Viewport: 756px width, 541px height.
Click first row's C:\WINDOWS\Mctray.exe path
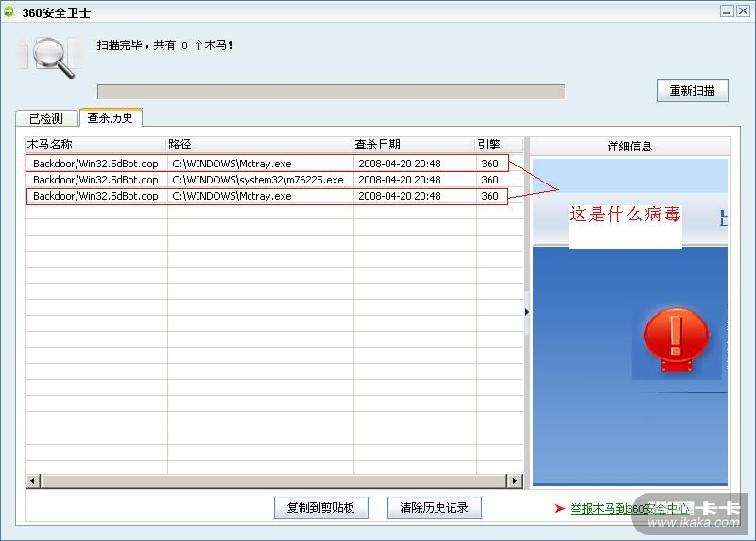(232, 164)
